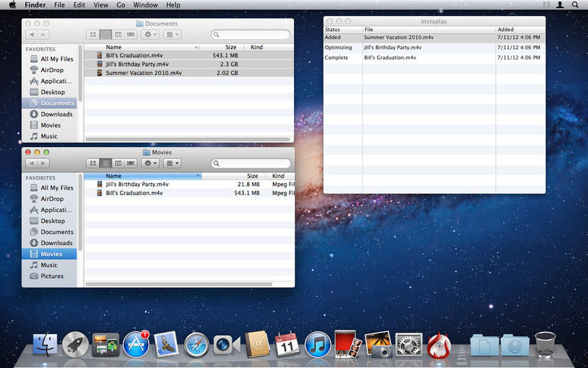Open the Go menu
The width and height of the screenshot is (588, 368).
coord(121,5)
